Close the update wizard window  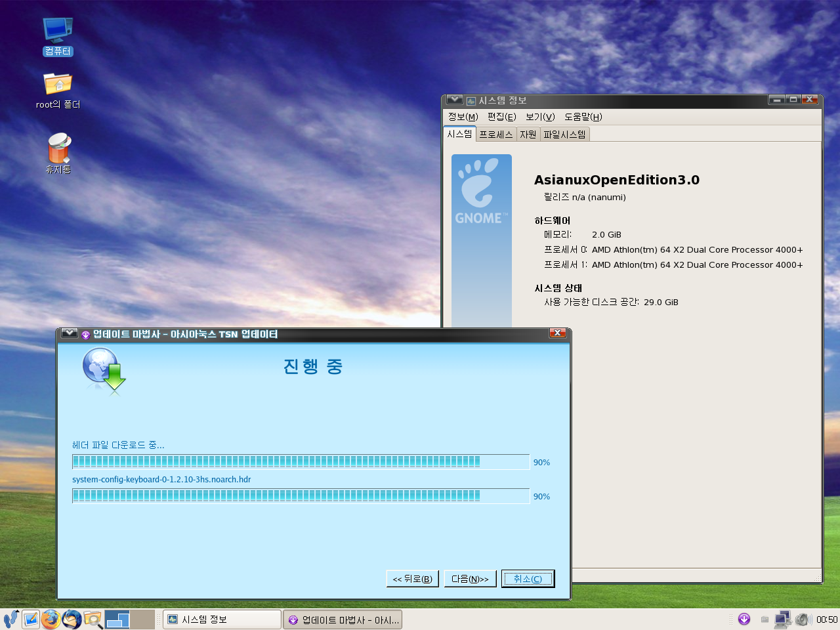557,333
